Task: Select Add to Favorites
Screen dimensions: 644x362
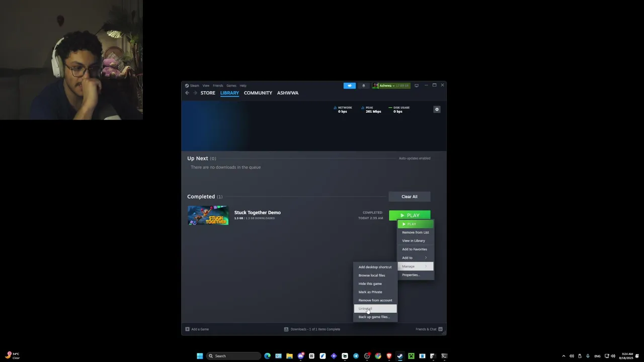Action: (x=415, y=249)
